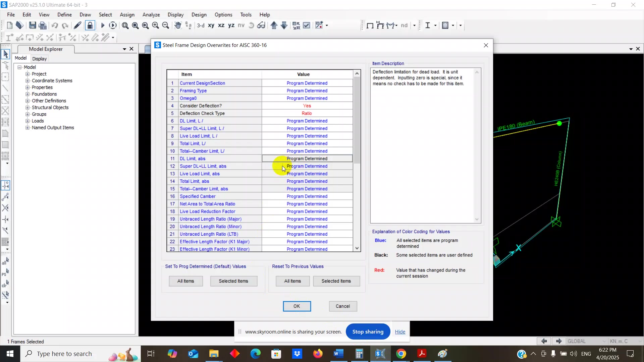Viewport: 644px width, 362px height.
Task: Select the Live Load Limit, abs value cell
Action: (307, 174)
